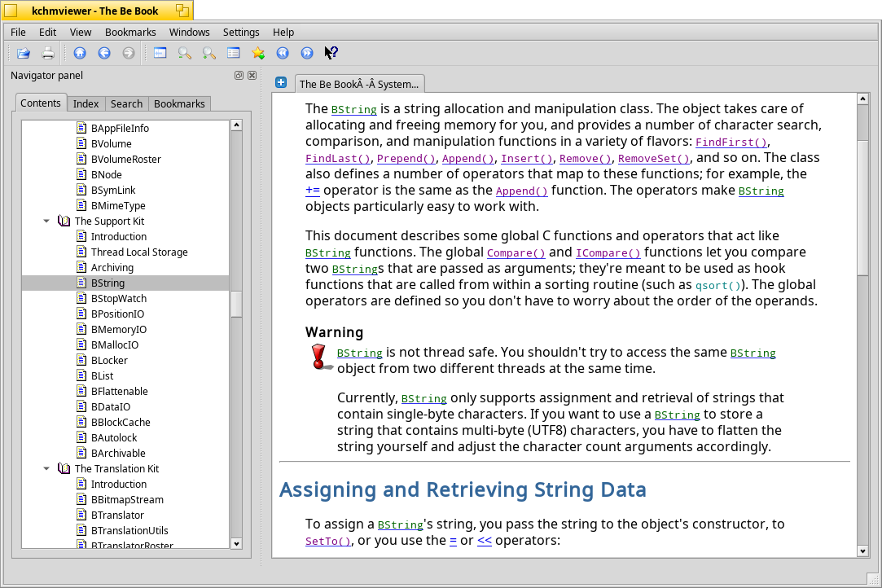Zoom in with the plus magnifier icon
This screenshot has height=588, width=882.
(x=209, y=53)
